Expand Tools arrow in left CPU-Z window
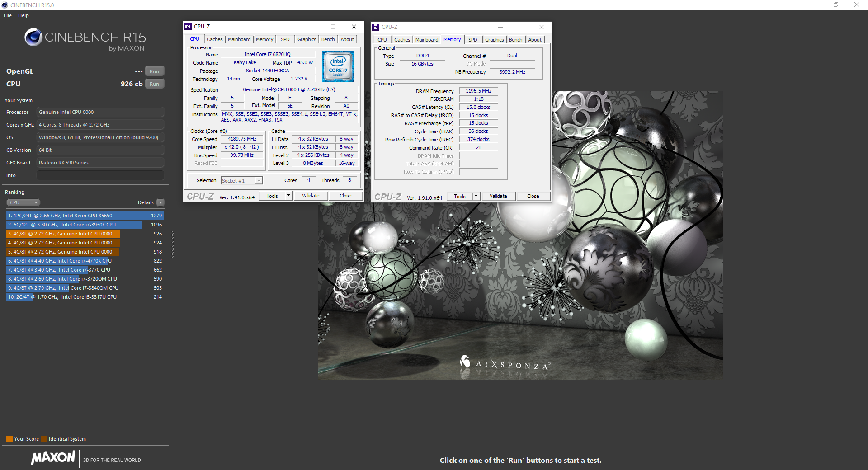868x470 pixels. point(288,196)
